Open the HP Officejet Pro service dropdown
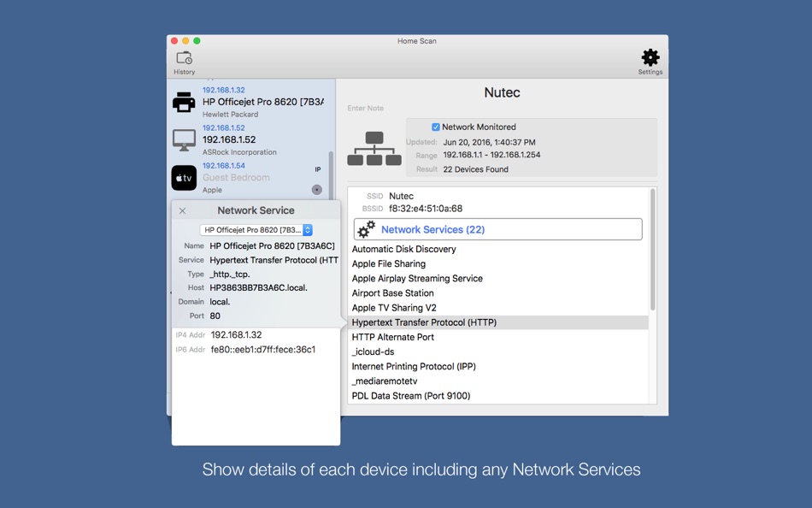The width and height of the screenshot is (812, 508). pos(256,230)
